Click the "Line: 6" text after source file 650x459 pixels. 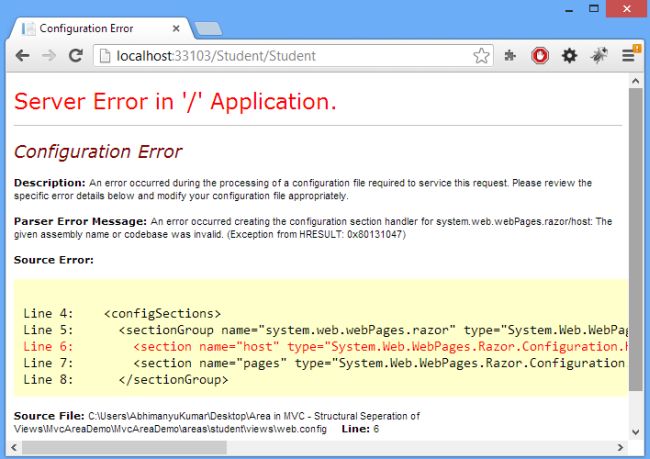[360, 429]
